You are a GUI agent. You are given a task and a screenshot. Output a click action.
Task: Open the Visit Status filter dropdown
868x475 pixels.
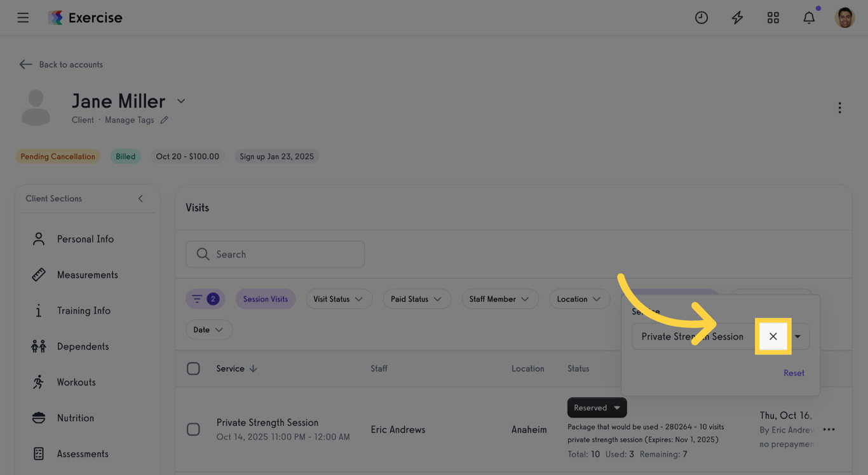pos(338,299)
